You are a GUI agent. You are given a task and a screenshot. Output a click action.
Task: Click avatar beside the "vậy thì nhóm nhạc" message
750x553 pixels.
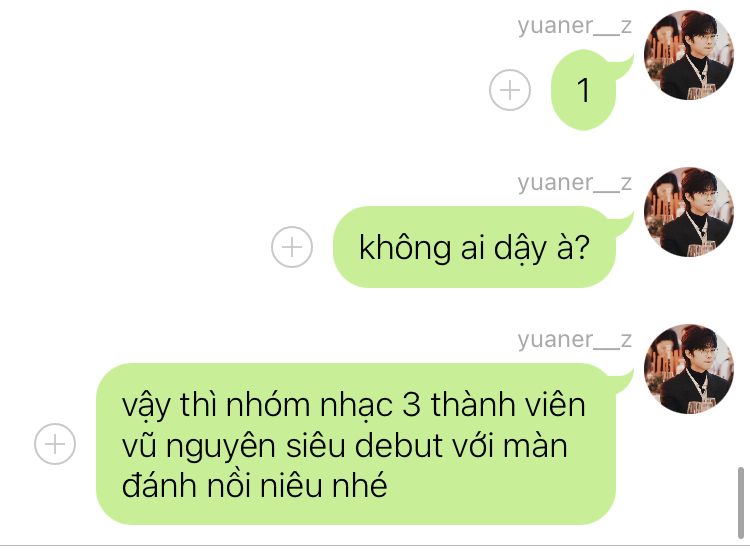(x=689, y=369)
